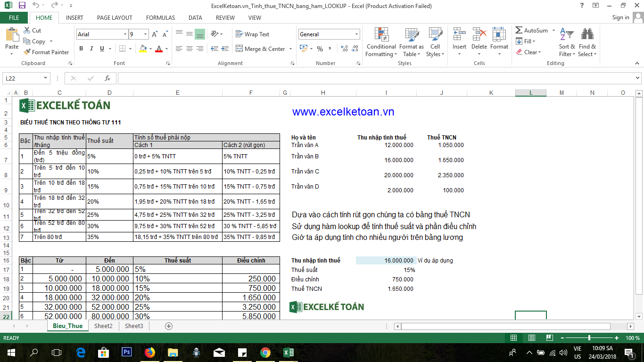Toggle Wrap Text
Screen dimensions: 644x362
[253, 34]
